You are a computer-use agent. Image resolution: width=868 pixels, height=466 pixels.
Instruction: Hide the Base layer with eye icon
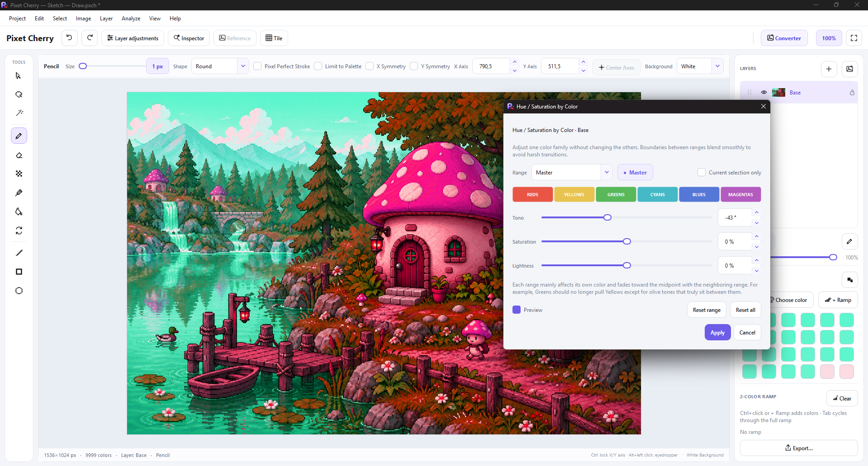click(764, 92)
